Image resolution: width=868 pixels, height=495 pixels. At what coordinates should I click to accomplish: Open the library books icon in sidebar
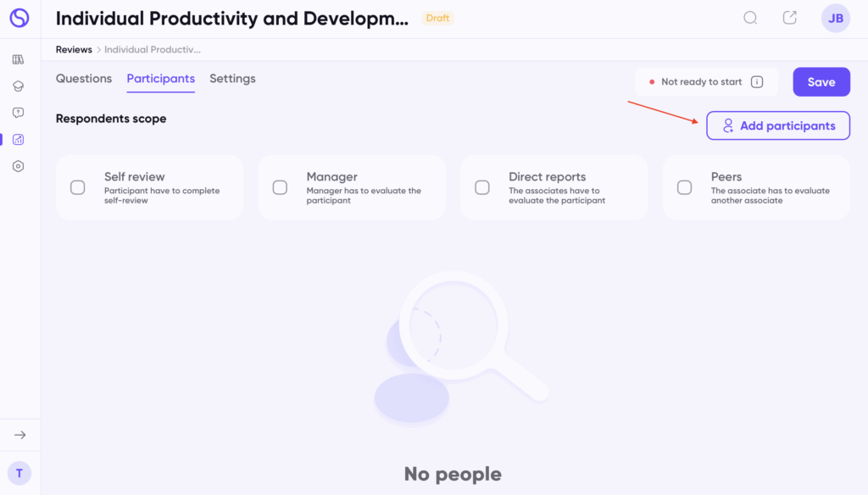tap(19, 59)
